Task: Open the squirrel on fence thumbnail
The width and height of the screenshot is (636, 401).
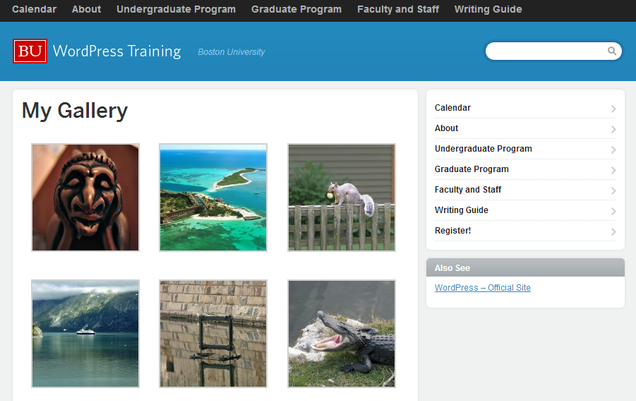Action: pyautogui.click(x=341, y=197)
